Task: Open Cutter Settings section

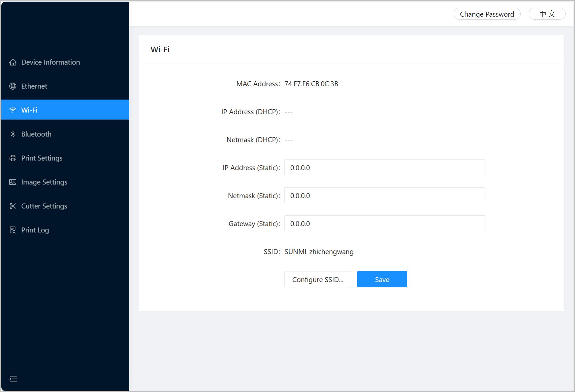Action: click(x=44, y=206)
